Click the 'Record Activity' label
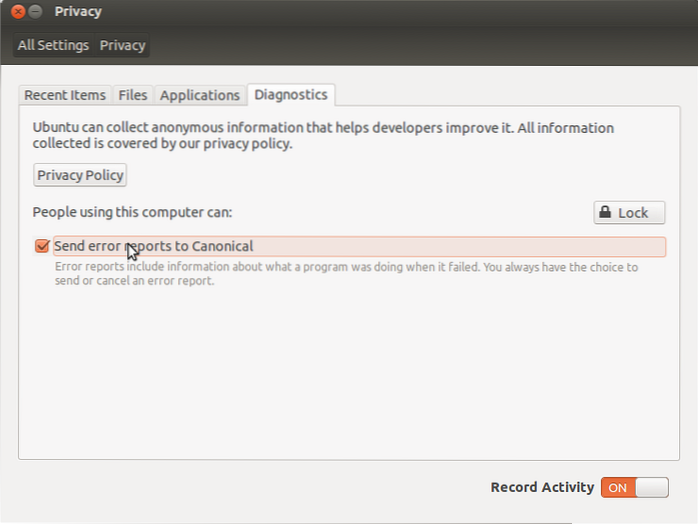The width and height of the screenshot is (698, 524). [x=542, y=487]
